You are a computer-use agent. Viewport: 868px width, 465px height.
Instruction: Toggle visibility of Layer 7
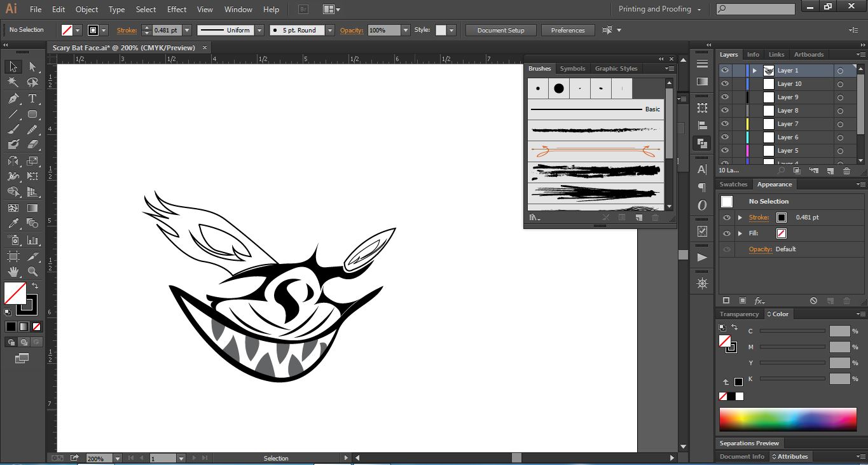coord(725,124)
